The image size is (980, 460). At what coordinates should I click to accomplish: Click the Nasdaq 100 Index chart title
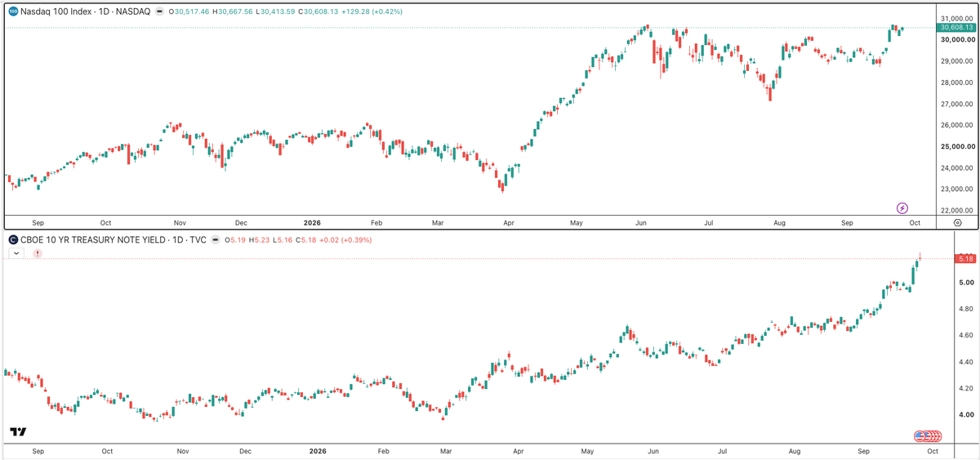(56, 12)
